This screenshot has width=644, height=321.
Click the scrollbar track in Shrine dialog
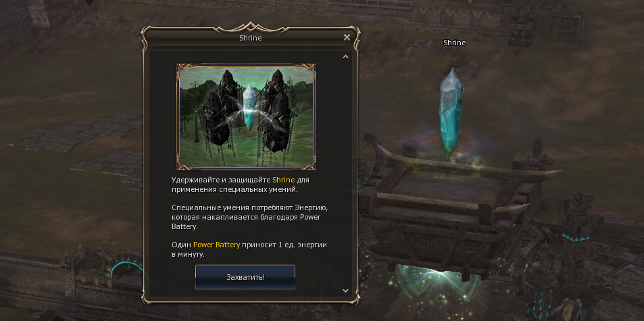(345, 174)
